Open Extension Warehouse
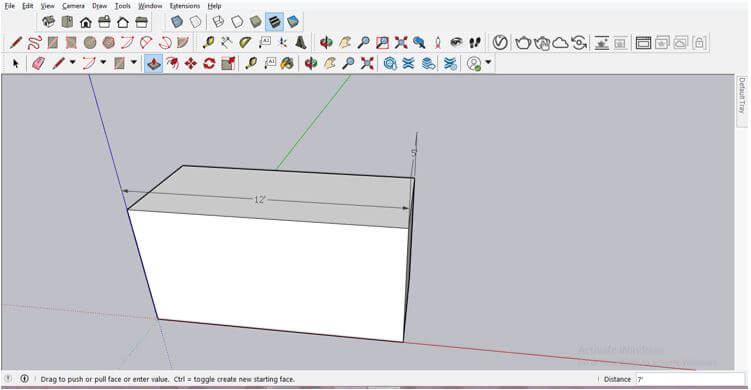Screen dimensions: 751x390 click(408, 63)
